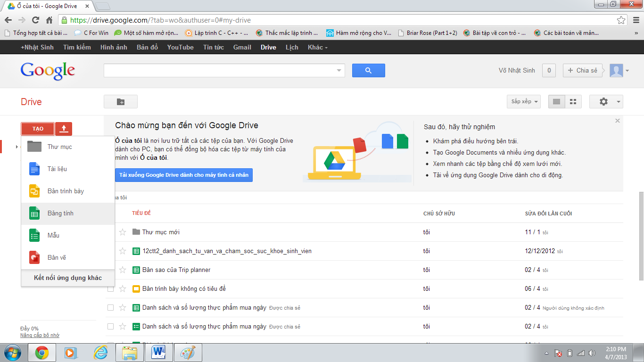Click the Bảng tính spreadsheet icon
The image size is (644, 362).
[x=35, y=213]
